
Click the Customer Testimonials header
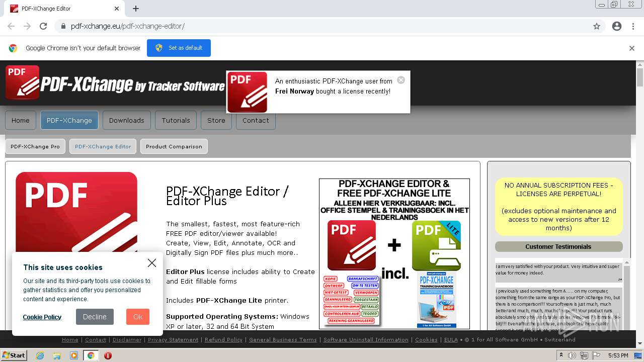pos(558,246)
